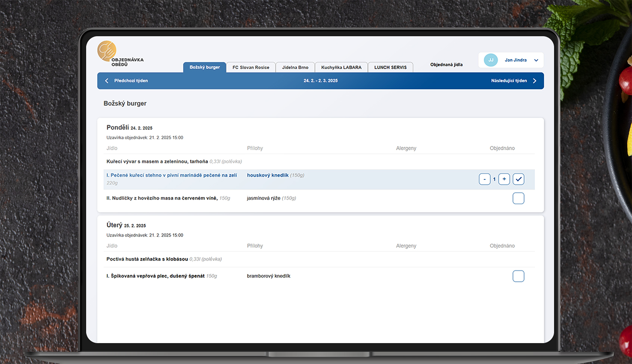Screen dimensions: 632x364
Task: Click the right arrow for next week
Action: 535,81
